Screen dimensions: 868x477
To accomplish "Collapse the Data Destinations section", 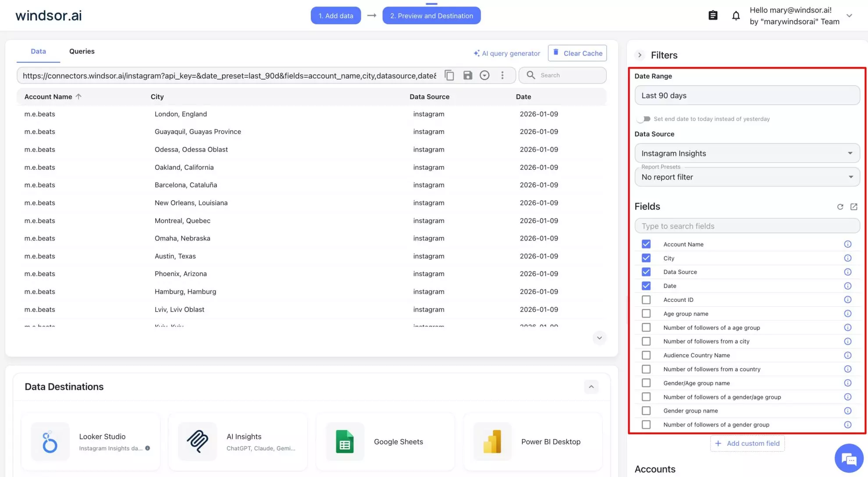I will [591, 387].
